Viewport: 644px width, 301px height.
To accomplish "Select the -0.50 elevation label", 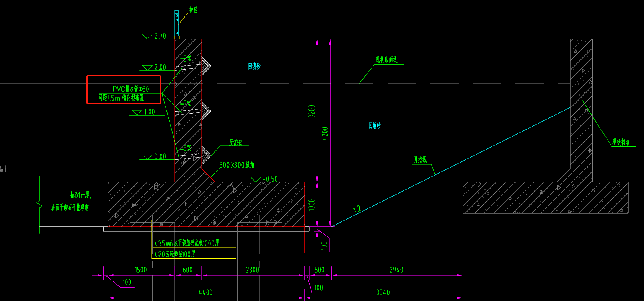I will click(x=270, y=179).
